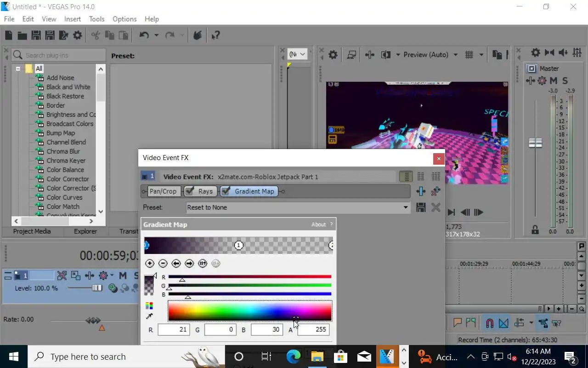The image size is (588, 368).
Task: Select the Chroma Keyer plug-in
Action: [66, 161]
